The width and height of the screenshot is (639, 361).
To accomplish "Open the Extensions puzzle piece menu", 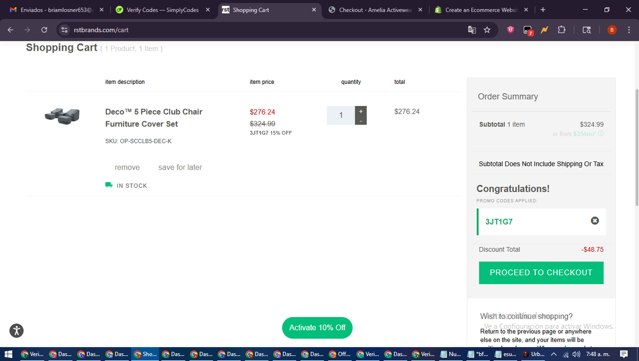I will point(562,30).
